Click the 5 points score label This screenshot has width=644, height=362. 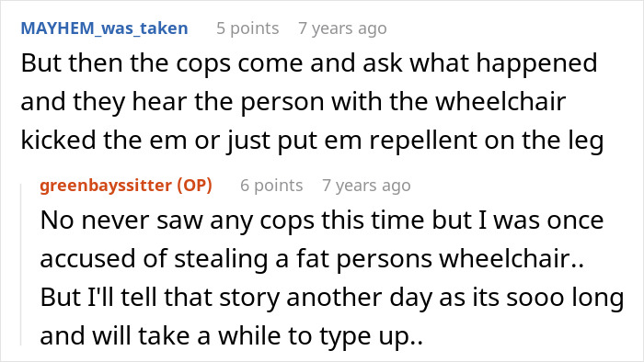[x=247, y=28]
